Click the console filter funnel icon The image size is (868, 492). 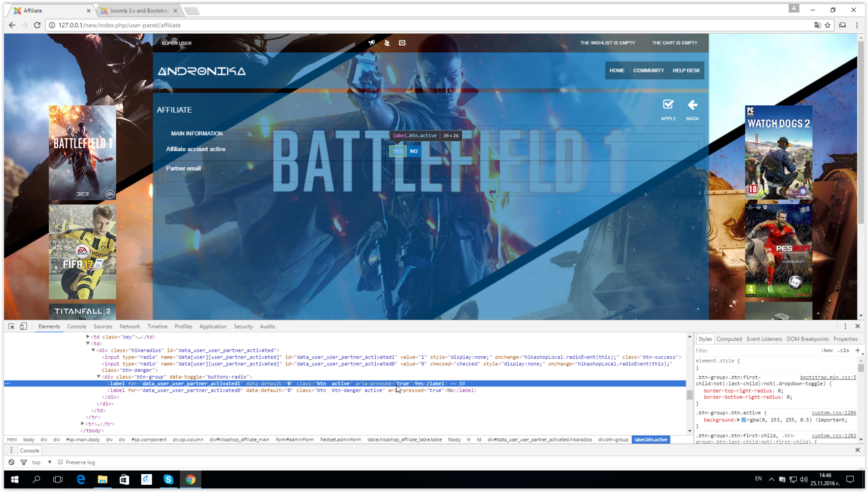pos(24,462)
